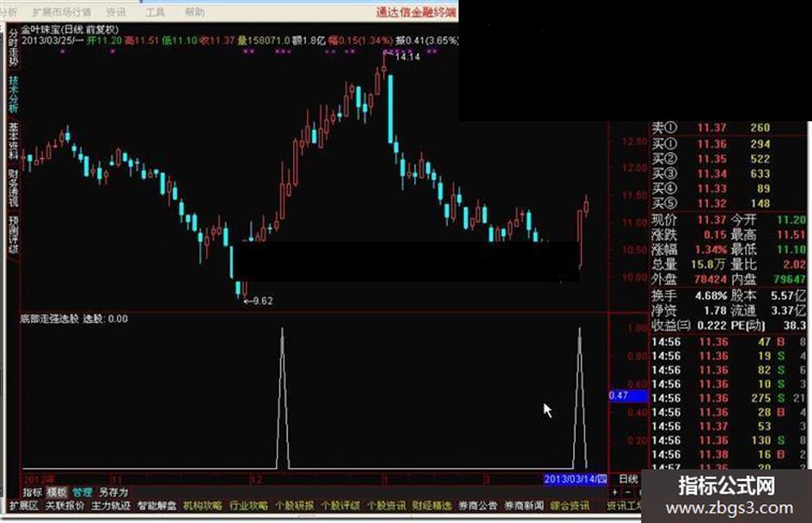Open the 扩展区 bottom tab
This screenshot has width=812, height=523.
(23, 505)
